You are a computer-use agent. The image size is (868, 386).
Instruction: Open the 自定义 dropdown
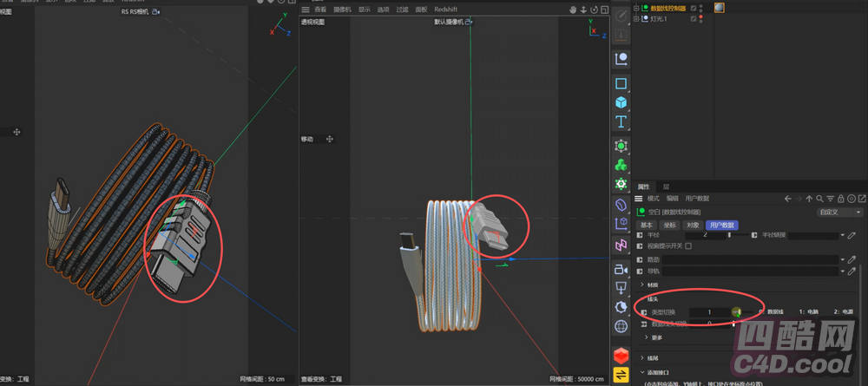(x=839, y=212)
